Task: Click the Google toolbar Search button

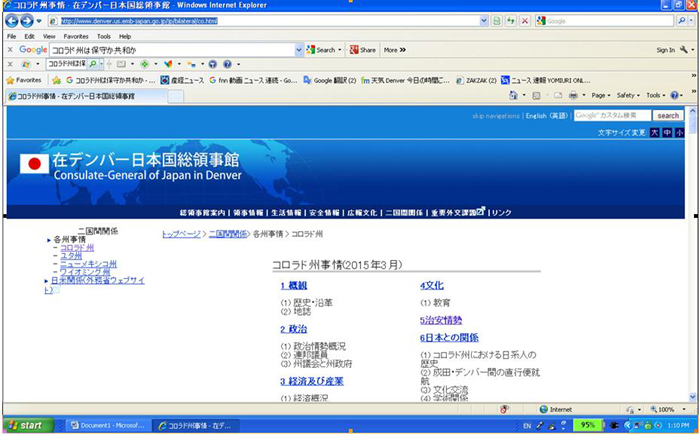Action: [323, 49]
